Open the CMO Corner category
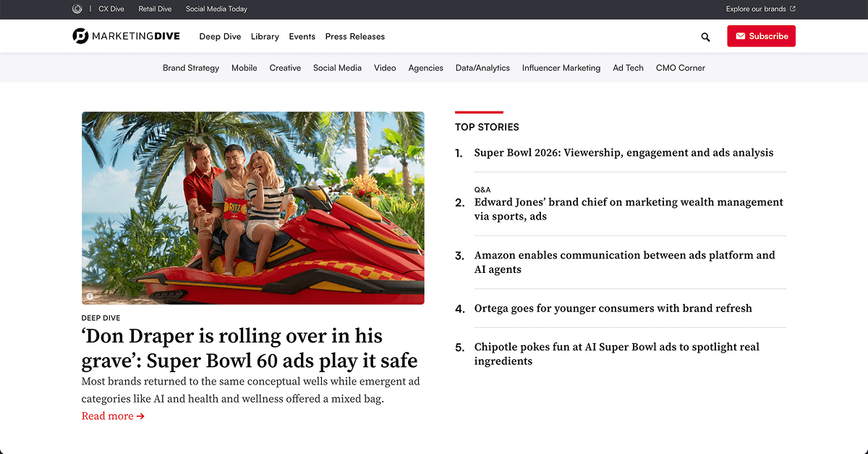The width and height of the screenshot is (868, 454). 680,67
